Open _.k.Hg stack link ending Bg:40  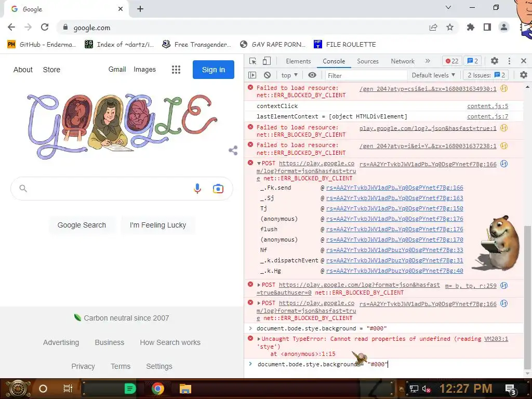tap(395, 271)
